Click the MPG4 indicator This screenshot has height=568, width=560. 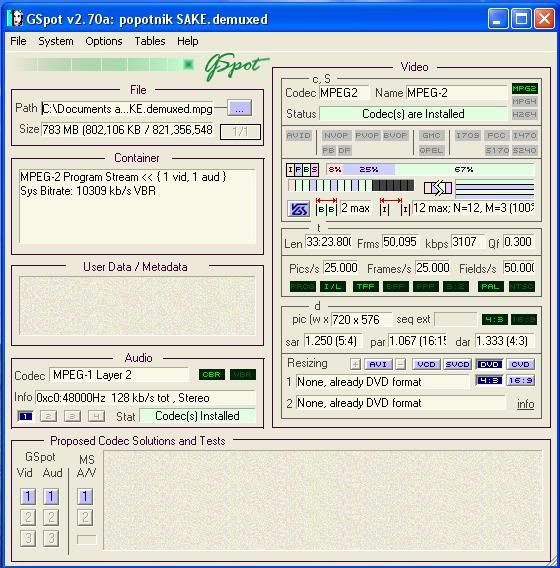[x=524, y=101]
